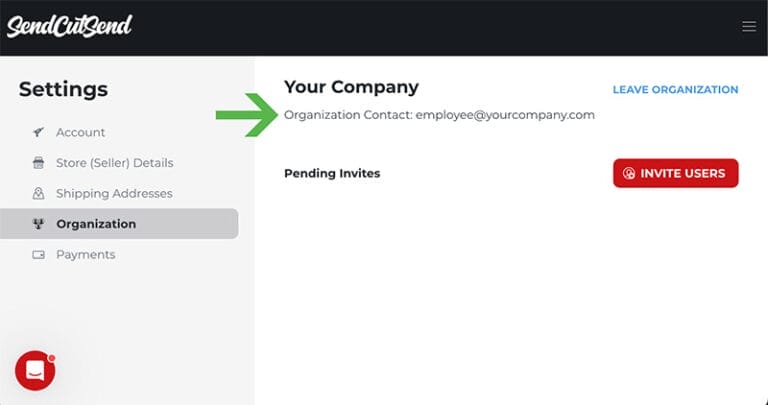Click the Organization trophy icon
Screen dimensions: 768x405
pyautogui.click(x=39, y=224)
